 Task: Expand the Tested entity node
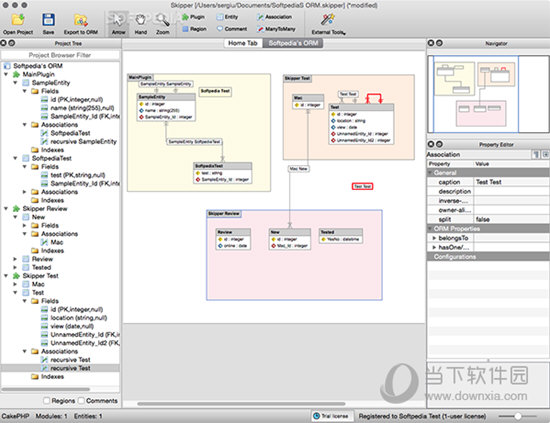click(15, 268)
